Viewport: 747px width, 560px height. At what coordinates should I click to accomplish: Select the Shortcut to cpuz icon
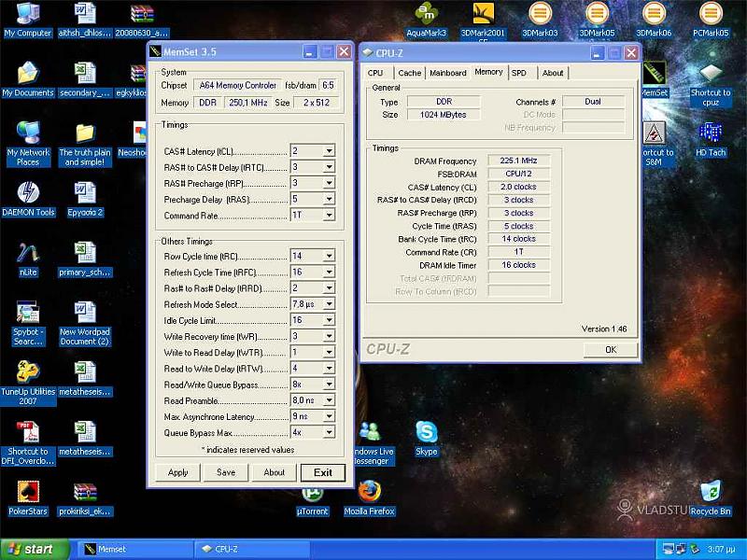[x=711, y=85]
